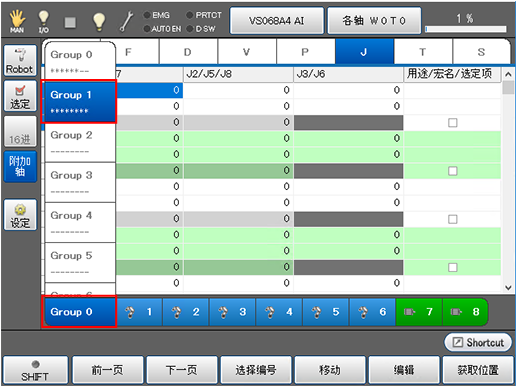Tap the MAN manual mode hand icon
516x386 pixels.
(x=17, y=21)
